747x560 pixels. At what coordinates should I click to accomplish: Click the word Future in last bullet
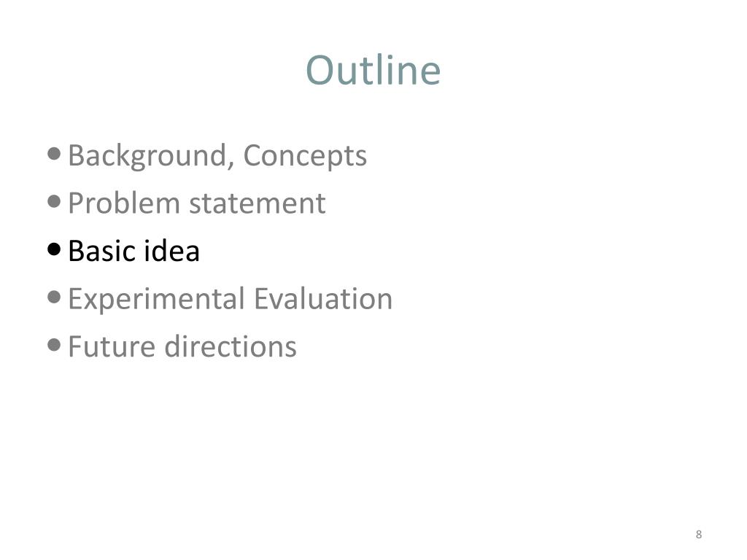point(112,346)
